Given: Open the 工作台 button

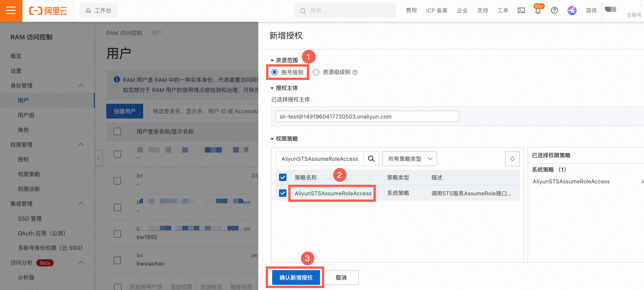Looking at the screenshot, I should [x=98, y=10].
